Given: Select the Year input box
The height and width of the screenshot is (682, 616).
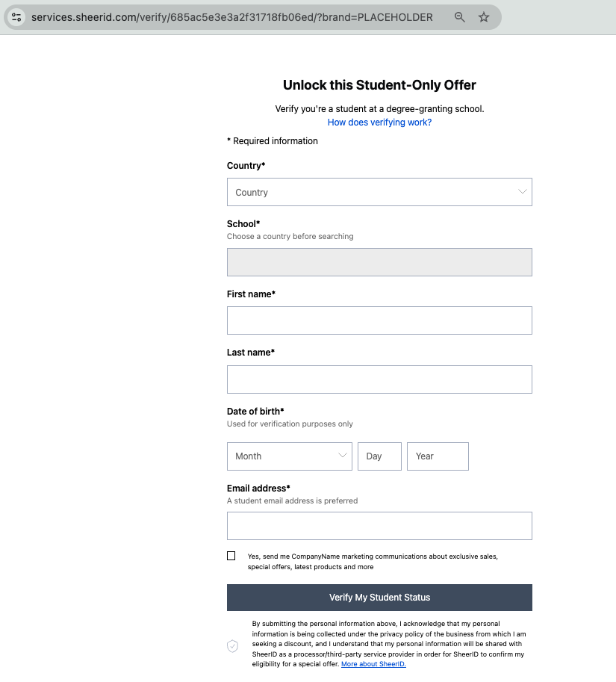Looking at the screenshot, I should point(438,456).
